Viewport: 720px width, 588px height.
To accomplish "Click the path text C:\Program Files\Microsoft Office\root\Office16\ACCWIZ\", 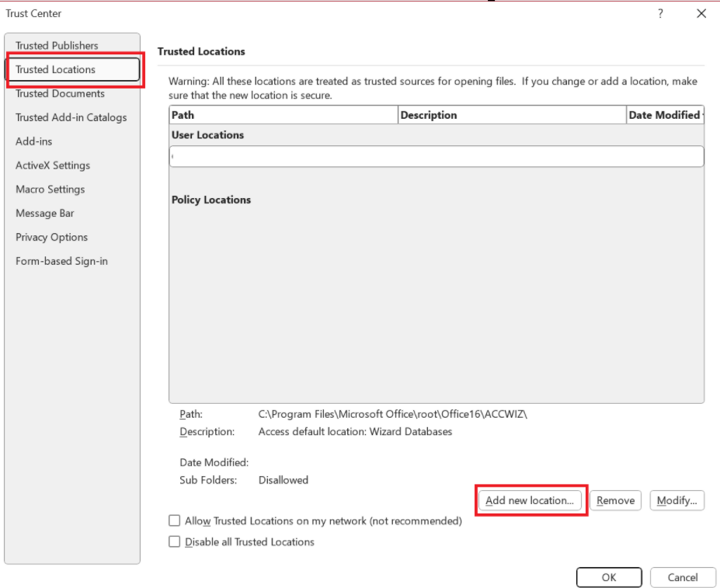I will click(x=392, y=414).
